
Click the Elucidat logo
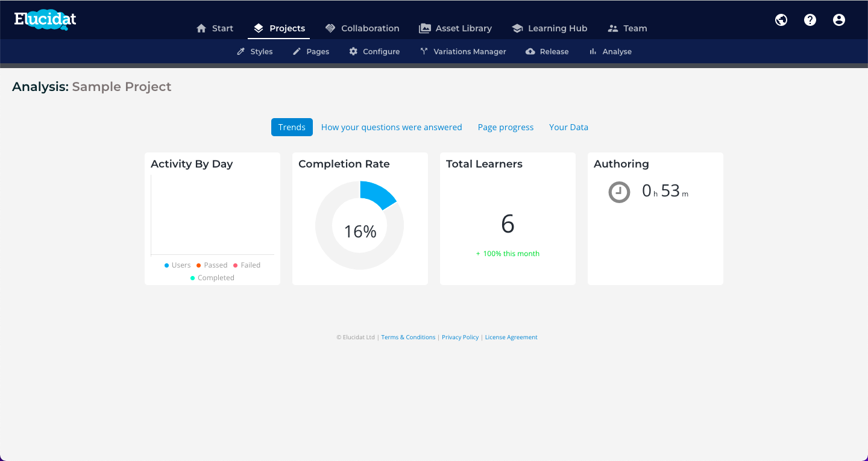pos(46,20)
